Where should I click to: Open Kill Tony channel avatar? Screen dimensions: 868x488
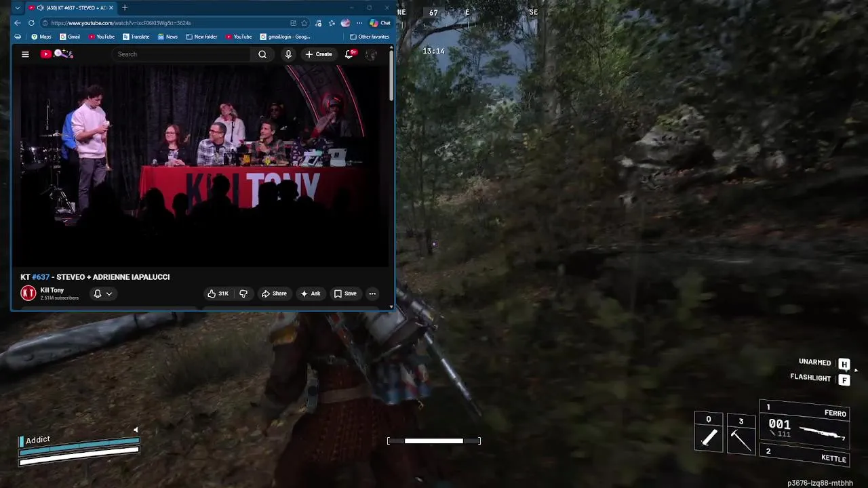28,293
